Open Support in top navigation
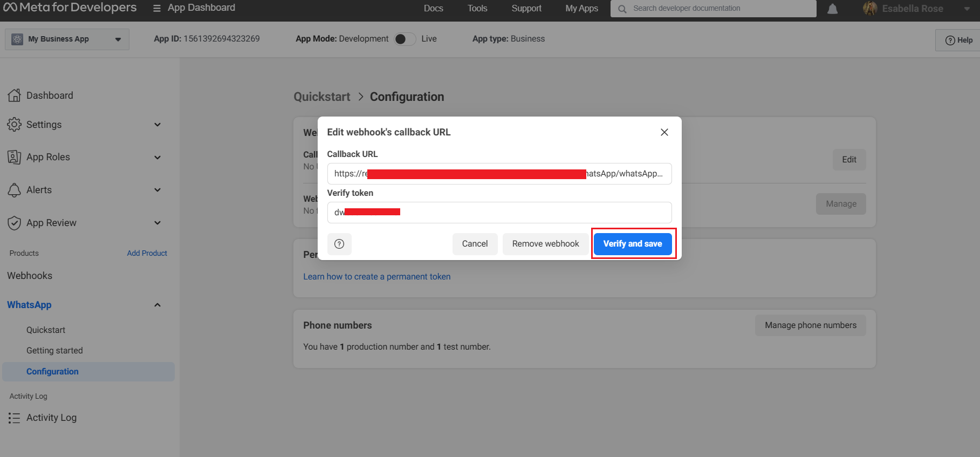Viewport: 980px width, 457px height. pos(526,8)
